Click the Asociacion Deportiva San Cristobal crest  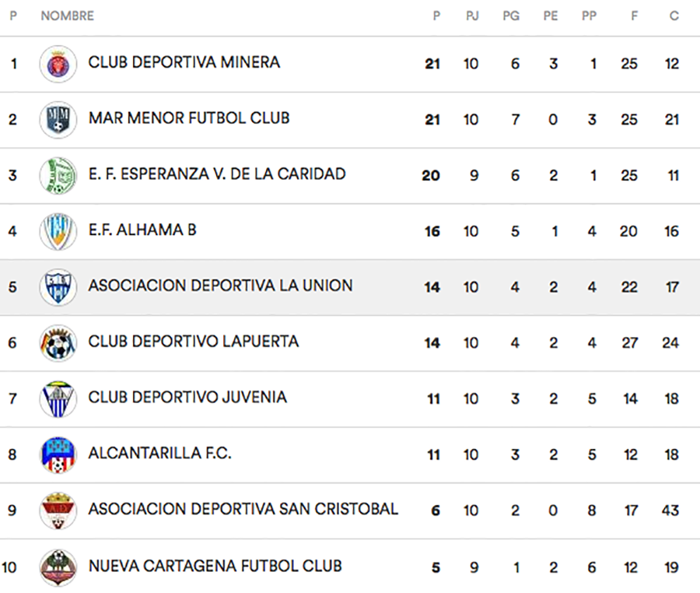point(58,511)
